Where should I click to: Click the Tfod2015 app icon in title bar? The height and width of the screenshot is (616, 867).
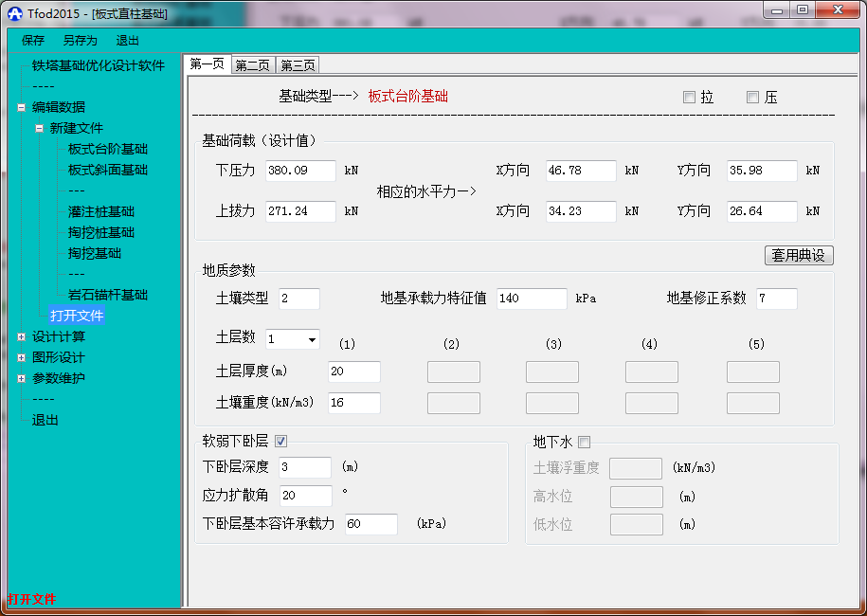click(15, 13)
